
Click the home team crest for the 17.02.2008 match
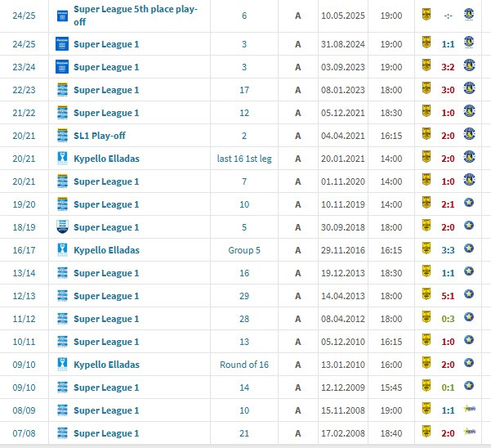[x=426, y=433]
